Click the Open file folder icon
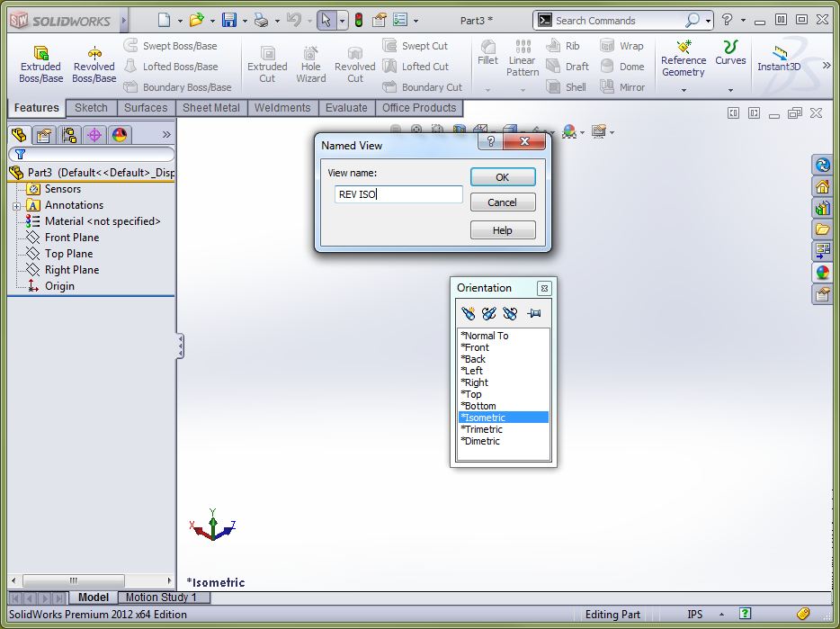This screenshot has height=629, width=840. [197, 21]
